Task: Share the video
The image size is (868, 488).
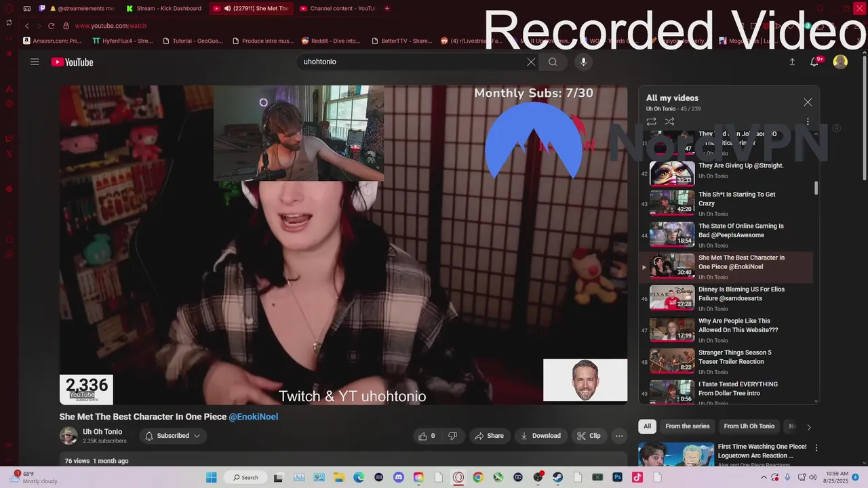Action: (x=489, y=436)
